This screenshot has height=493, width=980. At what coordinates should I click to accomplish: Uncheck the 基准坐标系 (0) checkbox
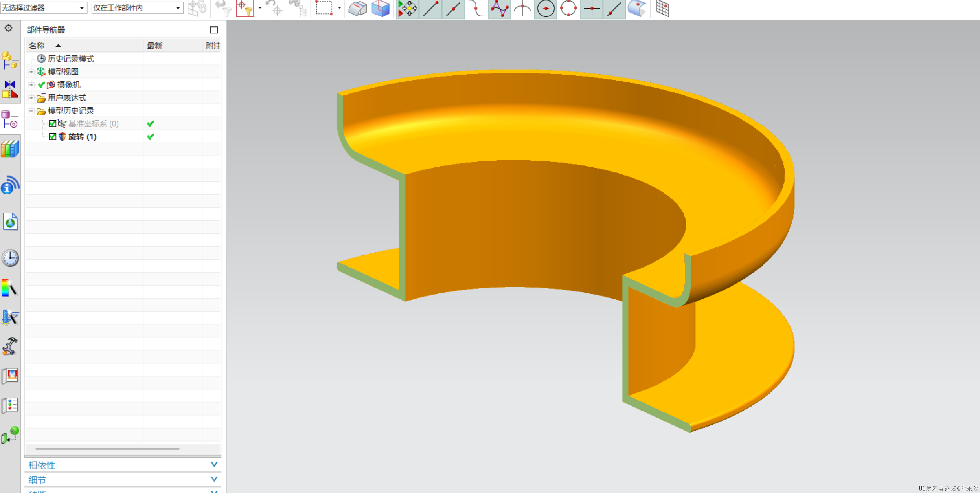(52, 124)
